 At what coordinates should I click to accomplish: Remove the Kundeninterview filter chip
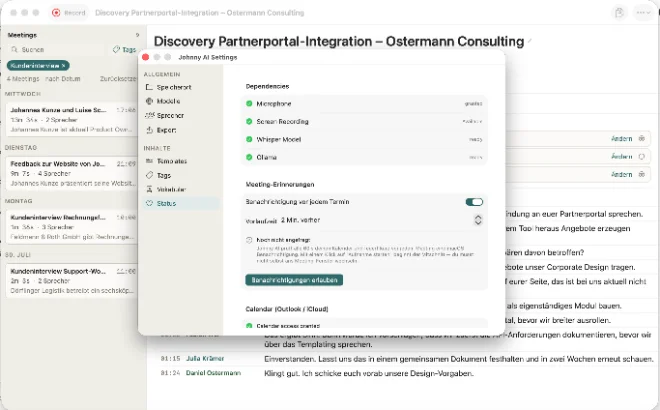pyautogui.click(x=64, y=66)
